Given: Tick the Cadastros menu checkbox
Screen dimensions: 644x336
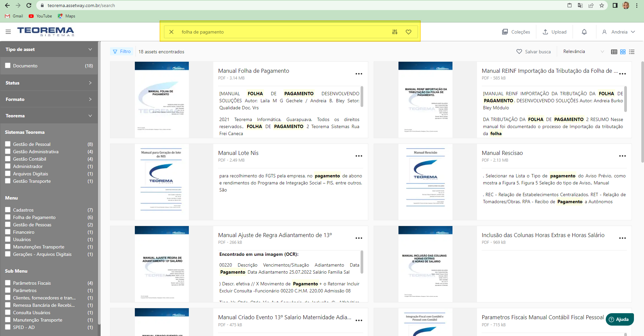Looking at the screenshot, I should click(8, 210).
